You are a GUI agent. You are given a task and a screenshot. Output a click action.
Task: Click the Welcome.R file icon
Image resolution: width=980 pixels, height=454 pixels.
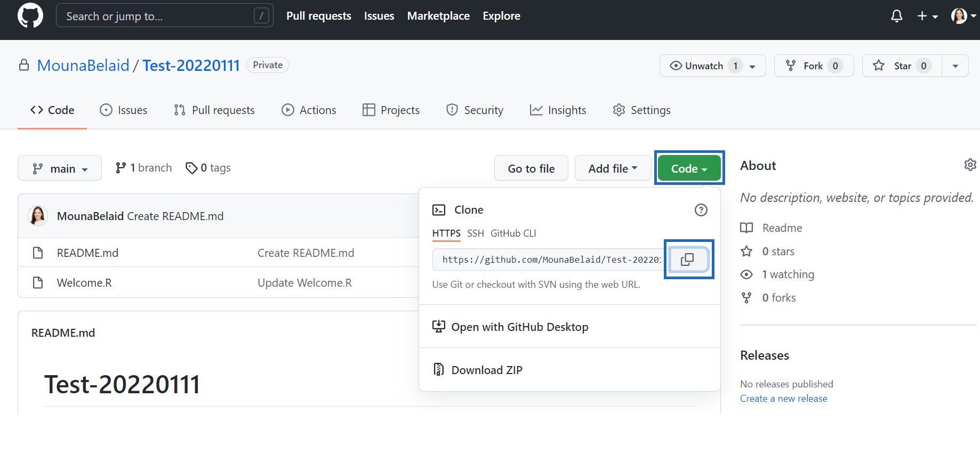(38, 282)
